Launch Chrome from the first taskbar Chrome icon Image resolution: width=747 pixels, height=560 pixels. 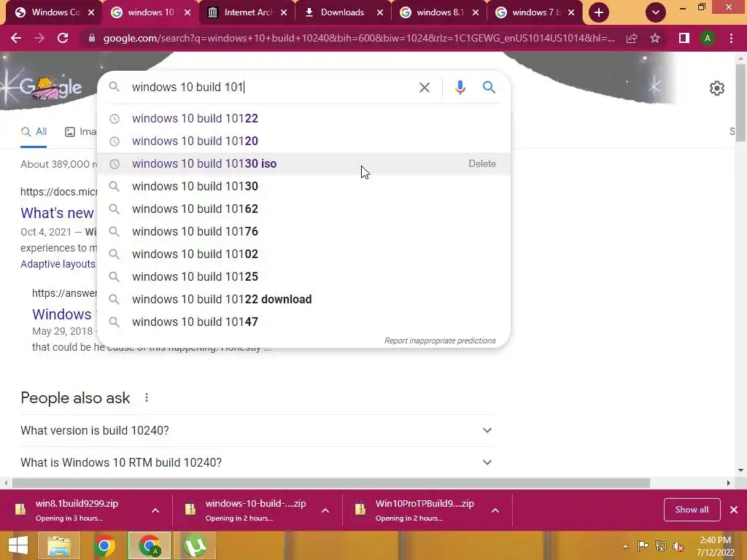click(104, 545)
